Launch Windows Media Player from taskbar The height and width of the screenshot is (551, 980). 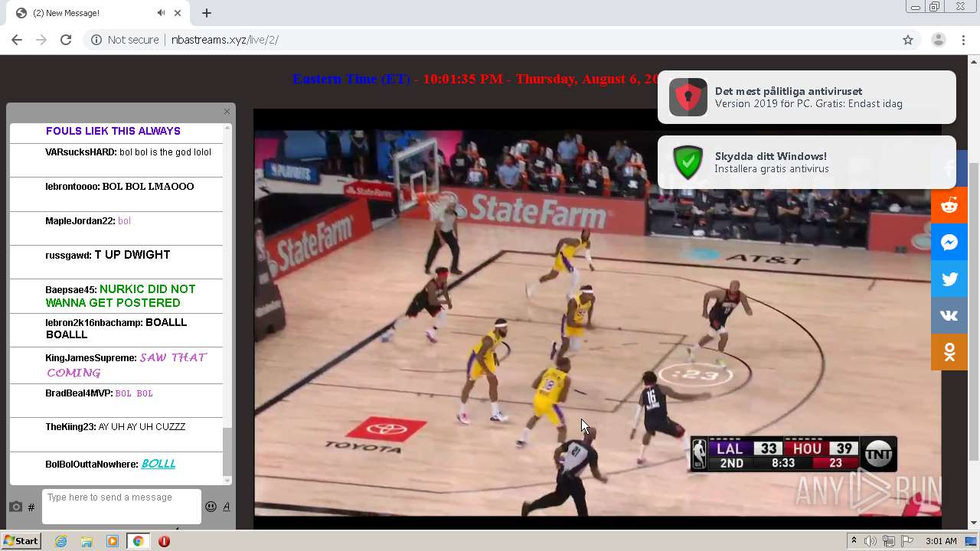[112, 541]
